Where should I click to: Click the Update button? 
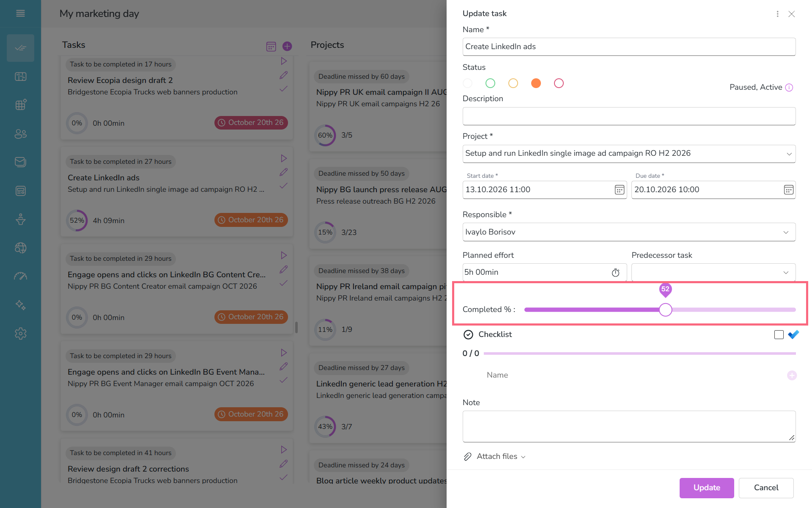707,488
